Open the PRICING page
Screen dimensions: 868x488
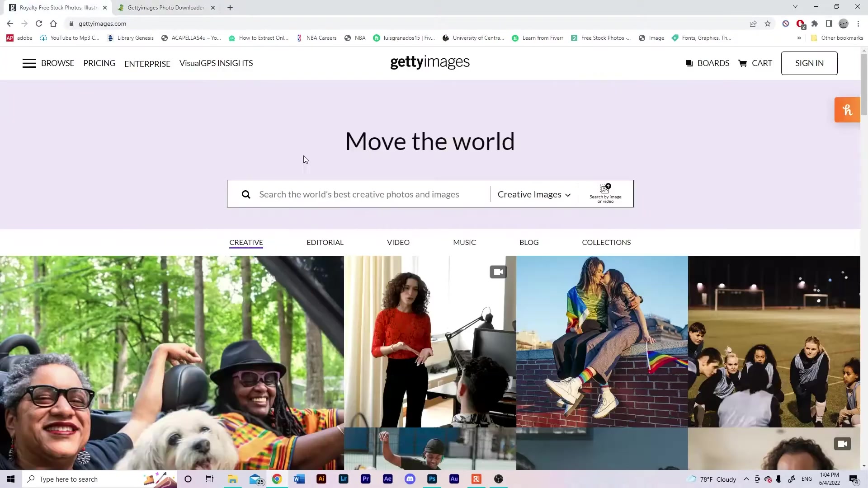pyautogui.click(x=99, y=63)
